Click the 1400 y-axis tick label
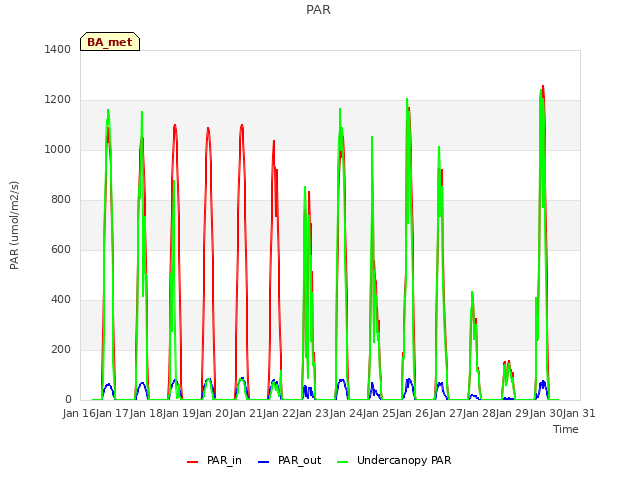This screenshot has width=640, height=480. pyautogui.click(x=58, y=49)
